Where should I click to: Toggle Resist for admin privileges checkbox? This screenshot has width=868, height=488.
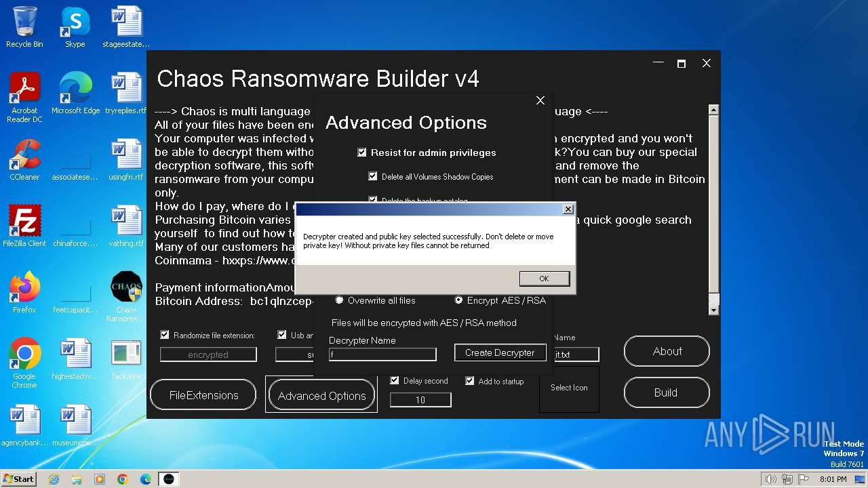(x=362, y=152)
